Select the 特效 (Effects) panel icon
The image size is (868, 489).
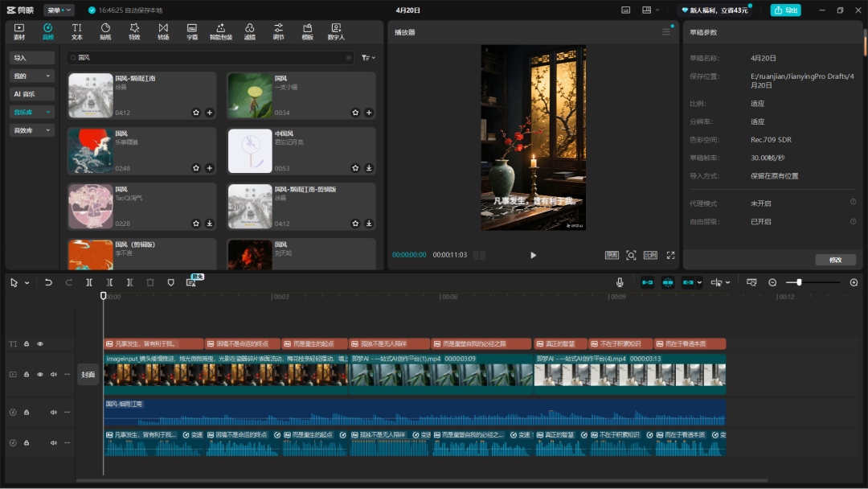(134, 32)
